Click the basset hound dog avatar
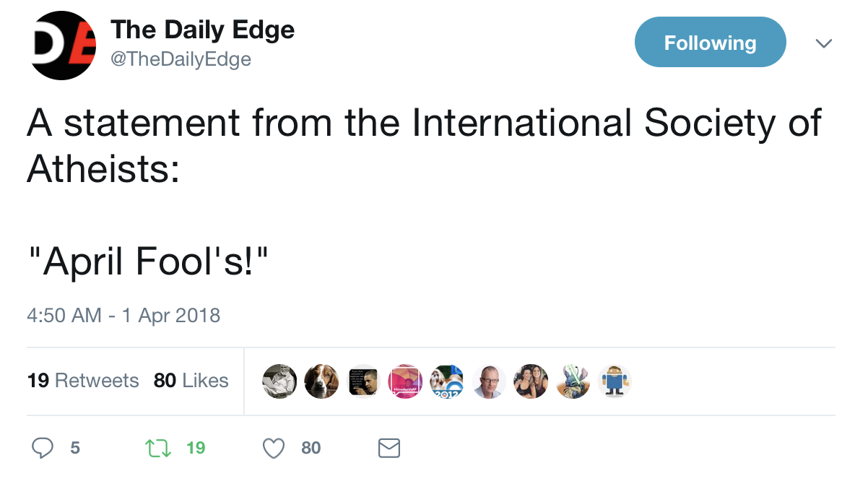This screenshot has width=868, height=484. pos(321,381)
